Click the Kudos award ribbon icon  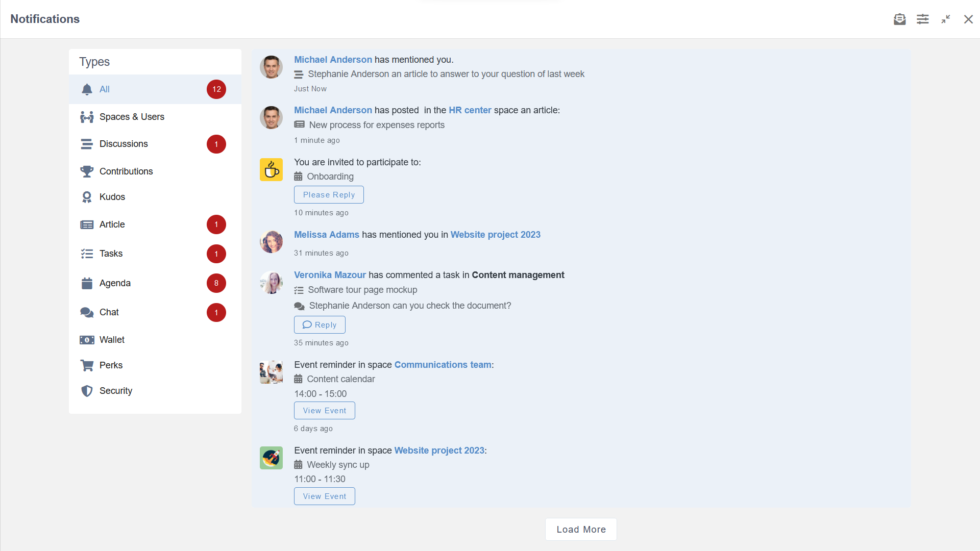coord(87,197)
